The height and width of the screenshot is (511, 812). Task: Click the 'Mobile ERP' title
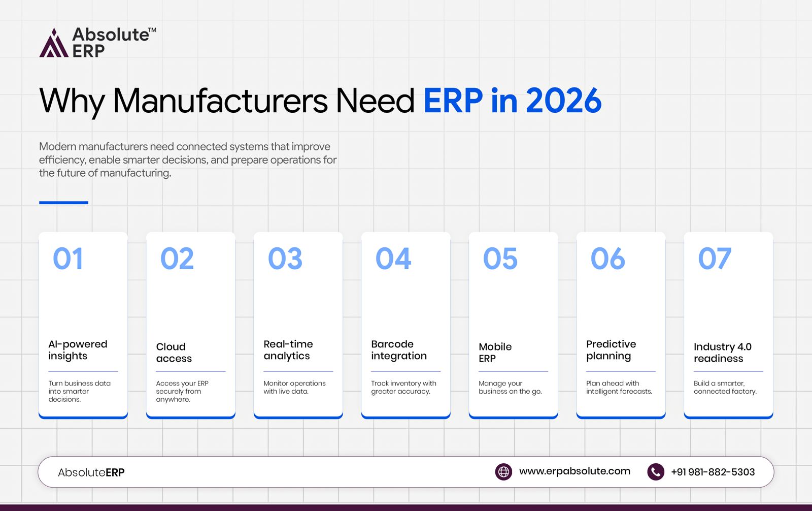coord(495,353)
